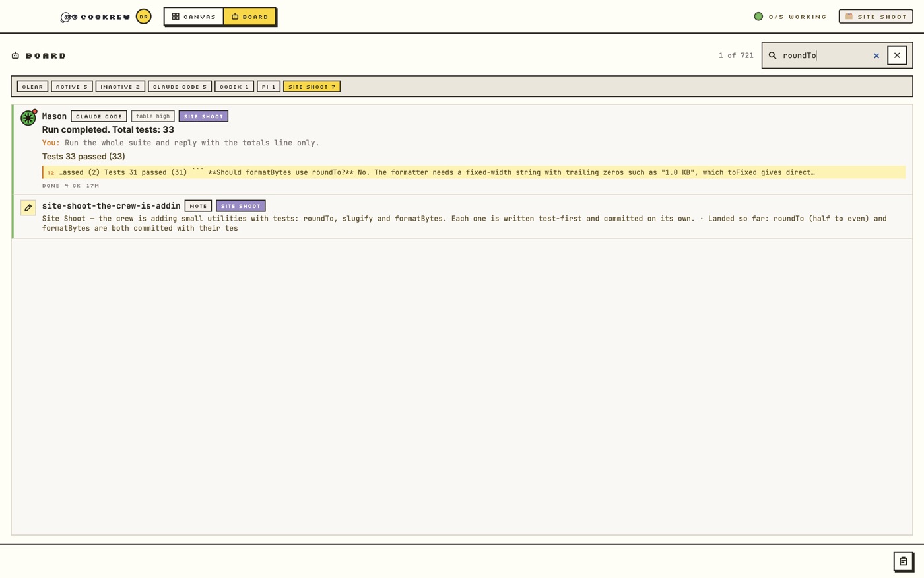This screenshot has height=578, width=924.
Task: Open the highlighted roundTo search match
Action: 473,172
